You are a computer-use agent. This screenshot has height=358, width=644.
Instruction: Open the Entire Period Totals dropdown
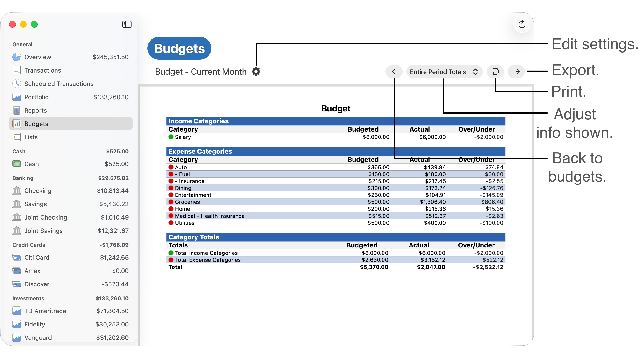[x=444, y=72]
